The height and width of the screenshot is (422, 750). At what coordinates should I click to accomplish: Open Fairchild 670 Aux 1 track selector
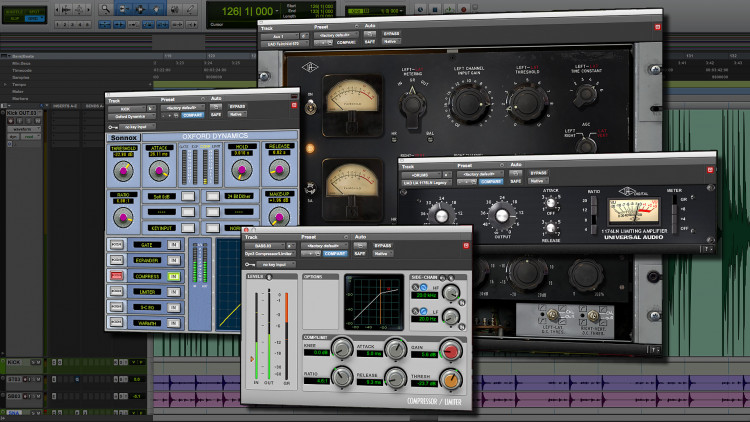click(280, 36)
